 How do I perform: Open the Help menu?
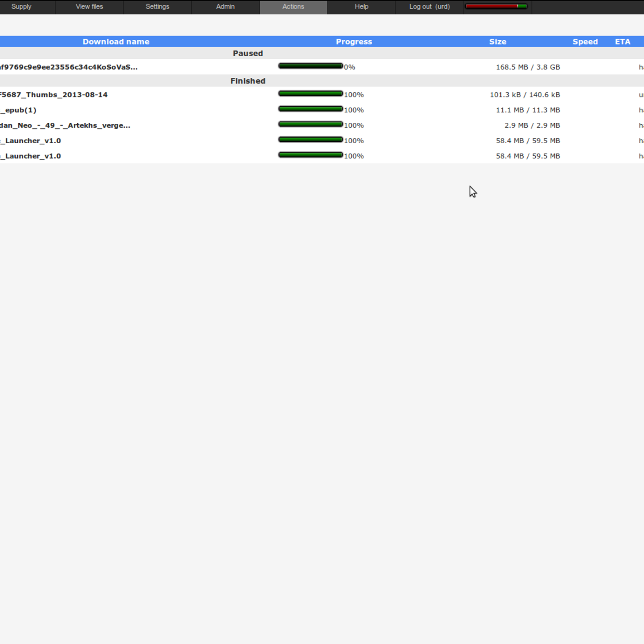point(361,7)
